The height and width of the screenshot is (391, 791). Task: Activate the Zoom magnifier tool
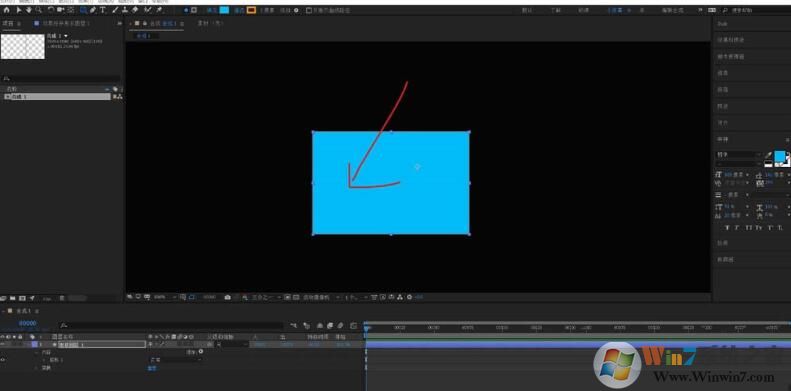(x=38, y=10)
